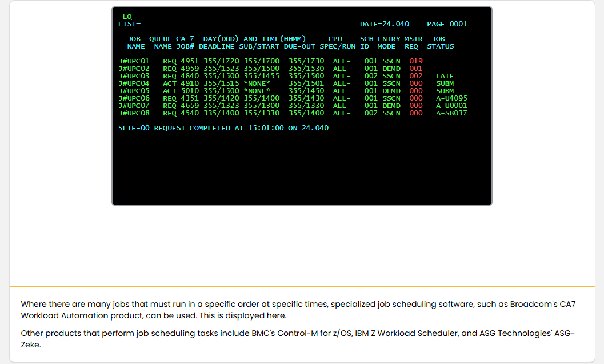The height and width of the screenshot is (364, 604).
Task: Click SUBM status for J#UPC04
Action: tap(445, 83)
